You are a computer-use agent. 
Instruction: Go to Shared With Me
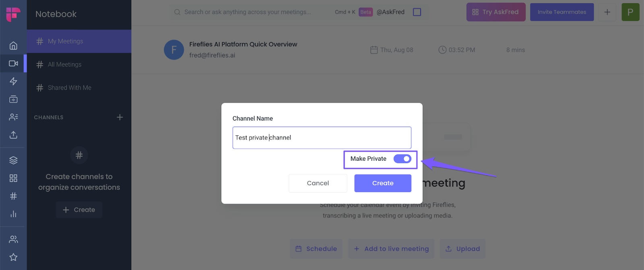[x=70, y=88]
